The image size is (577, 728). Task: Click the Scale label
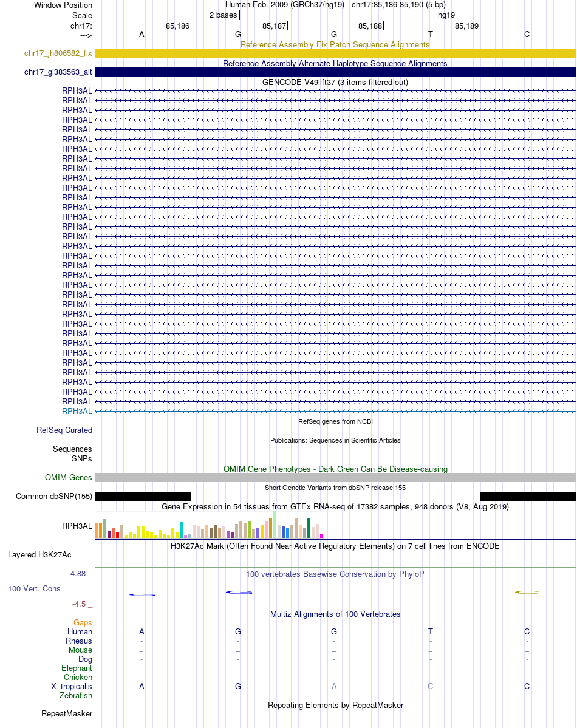pos(82,15)
